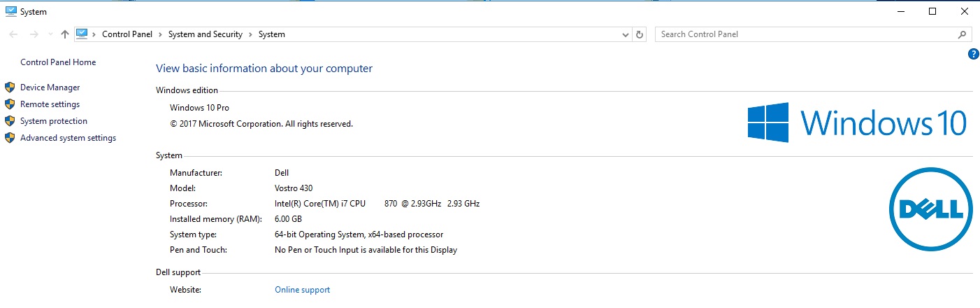Click the Dell logo image
The image size is (980, 308).
(x=930, y=209)
